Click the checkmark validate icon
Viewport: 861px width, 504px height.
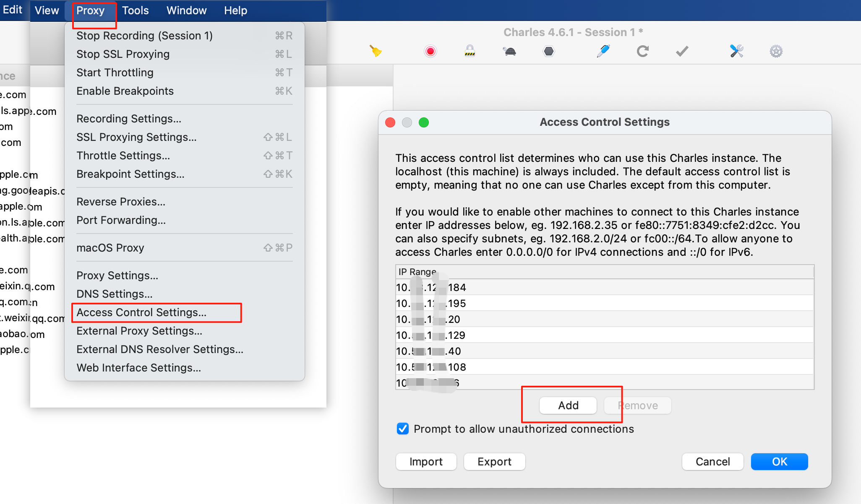(x=682, y=51)
